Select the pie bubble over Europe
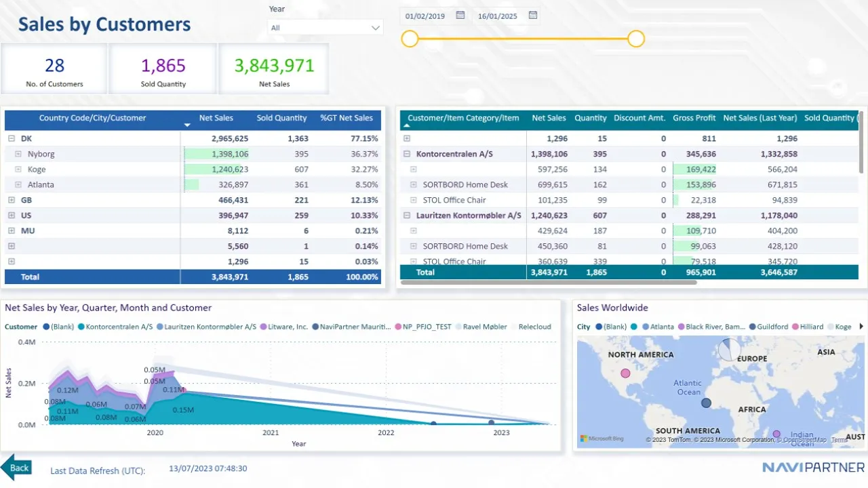Screen dimensions: 868x488 point(729,350)
